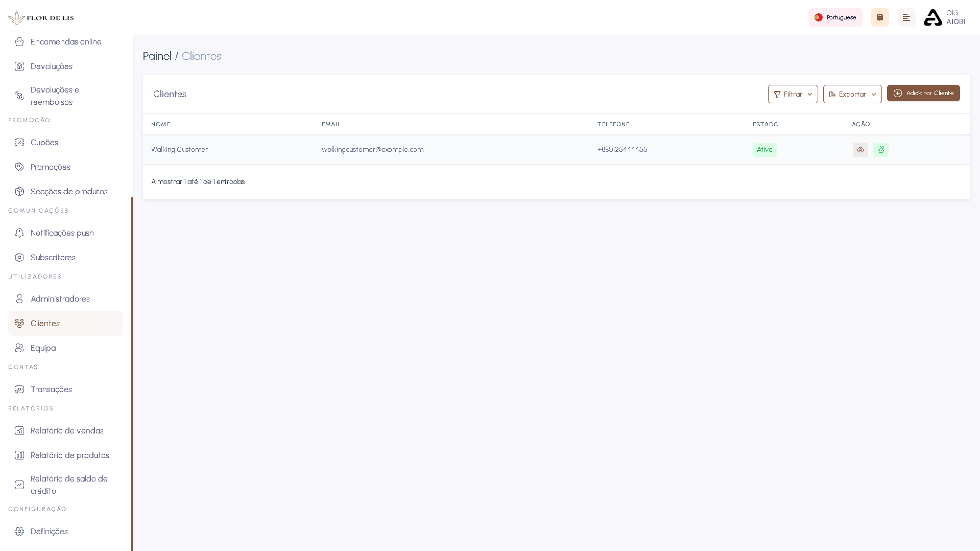Toggle the Ativo status badge

(x=764, y=149)
